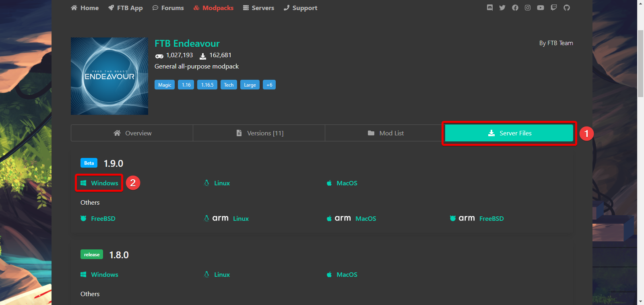Open Modpacks in the navigation bar
This screenshot has width=644, height=305.
tap(213, 8)
